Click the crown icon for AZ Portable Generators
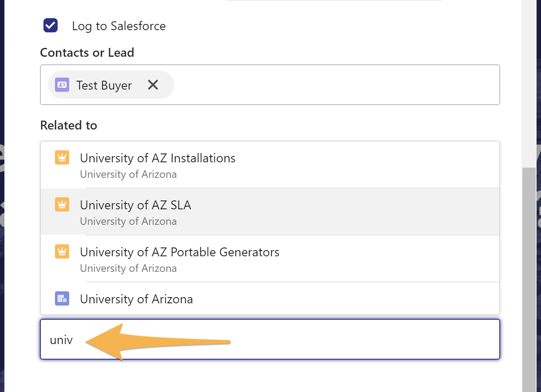 [x=62, y=252]
